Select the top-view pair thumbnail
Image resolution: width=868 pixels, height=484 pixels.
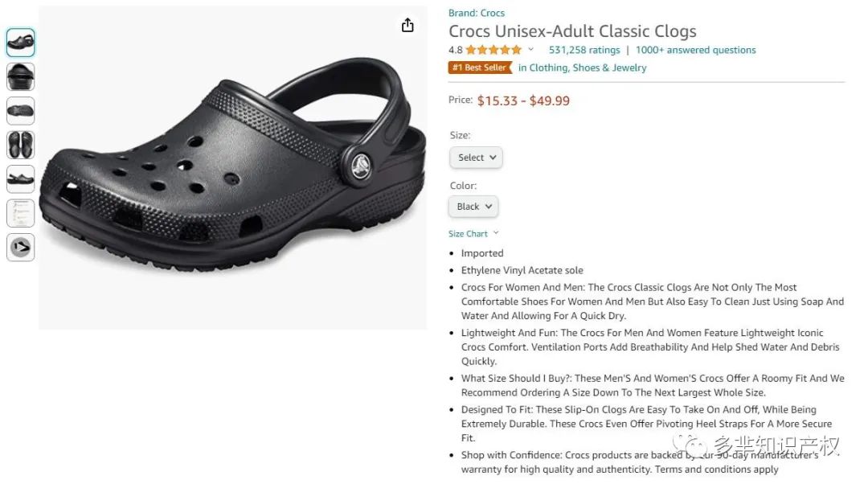21,145
